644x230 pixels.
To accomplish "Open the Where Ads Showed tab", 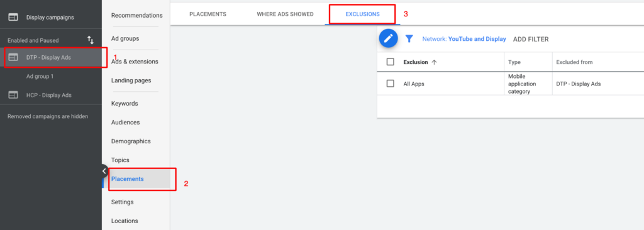I will click(285, 14).
